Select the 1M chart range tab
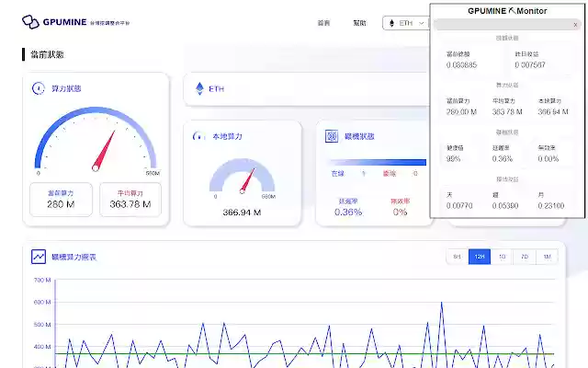 pos(547,257)
